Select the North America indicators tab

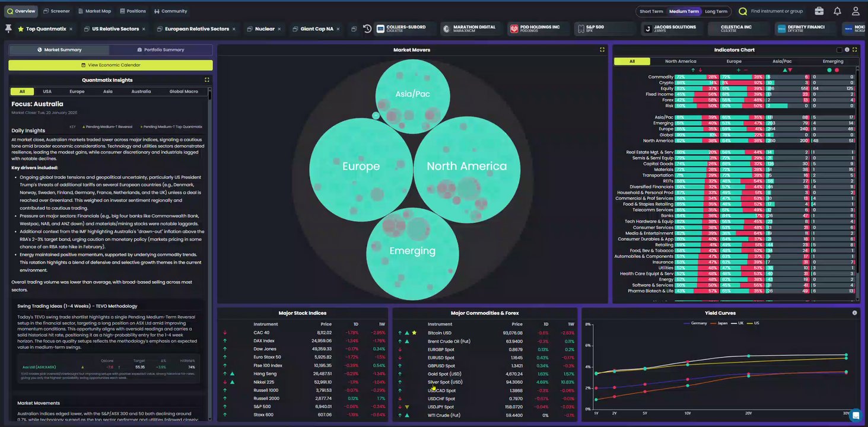coord(681,61)
